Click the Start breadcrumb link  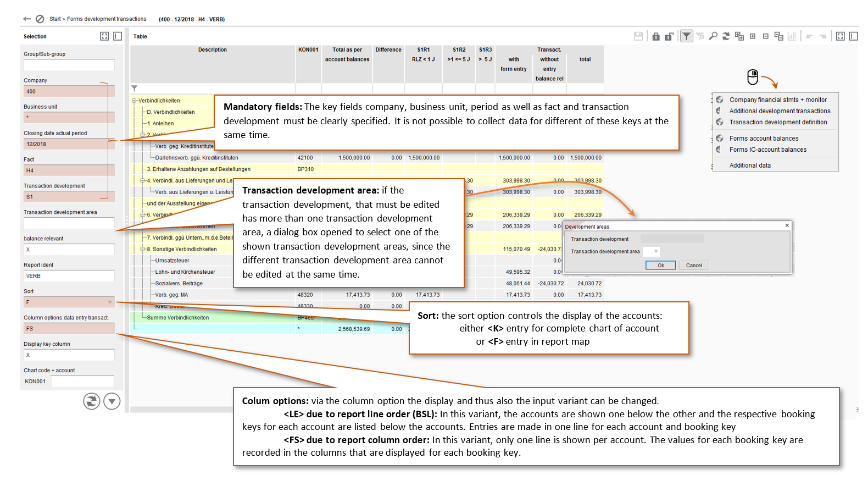tap(55, 19)
